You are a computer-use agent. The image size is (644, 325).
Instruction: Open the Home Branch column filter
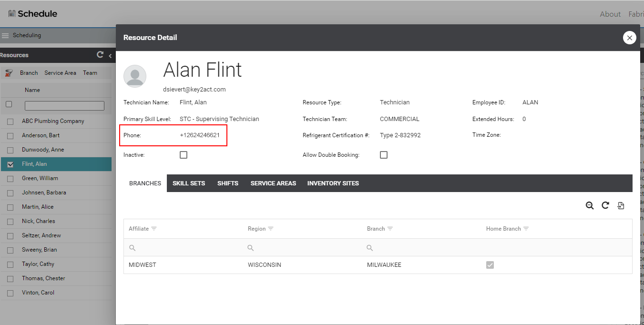(x=526, y=229)
